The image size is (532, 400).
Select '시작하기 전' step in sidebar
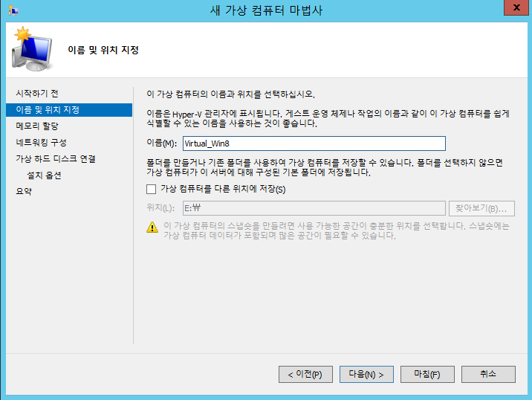point(37,94)
